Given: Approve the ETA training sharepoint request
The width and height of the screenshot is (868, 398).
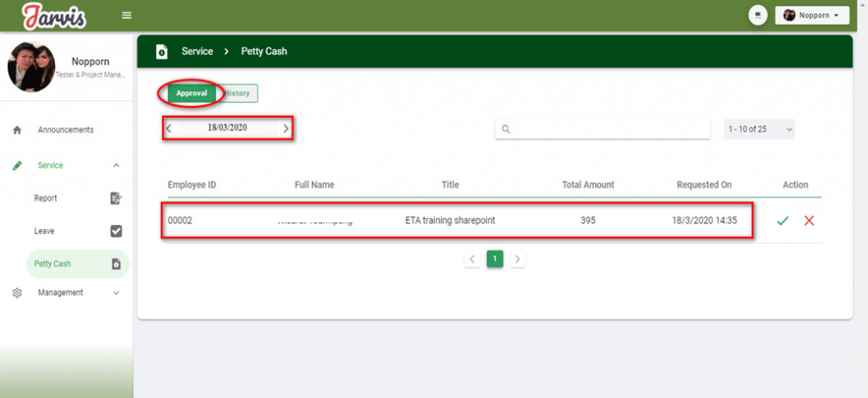Looking at the screenshot, I should [x=782, y=221].
